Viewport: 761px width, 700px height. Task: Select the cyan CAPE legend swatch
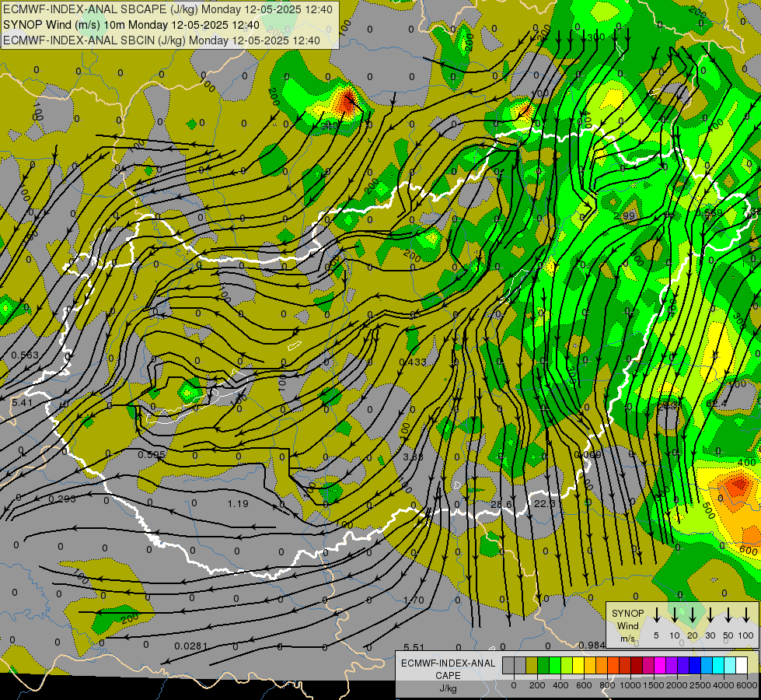point(717,666)
